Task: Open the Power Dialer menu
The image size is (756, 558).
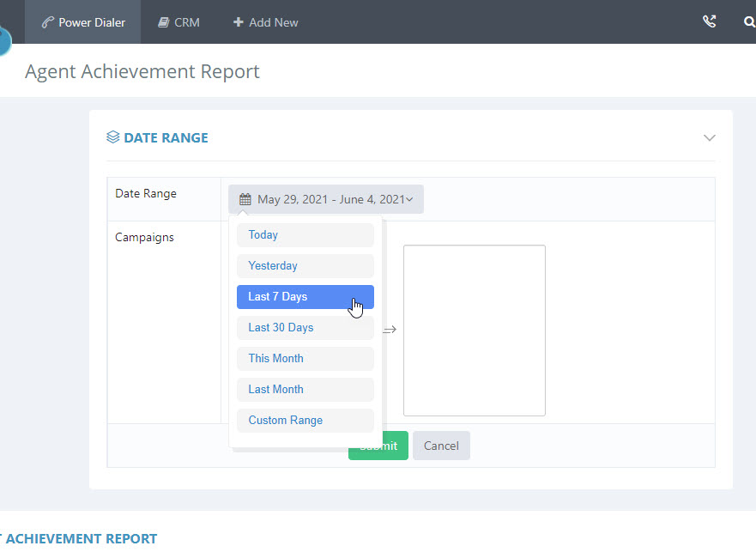Action: [83, 22]
